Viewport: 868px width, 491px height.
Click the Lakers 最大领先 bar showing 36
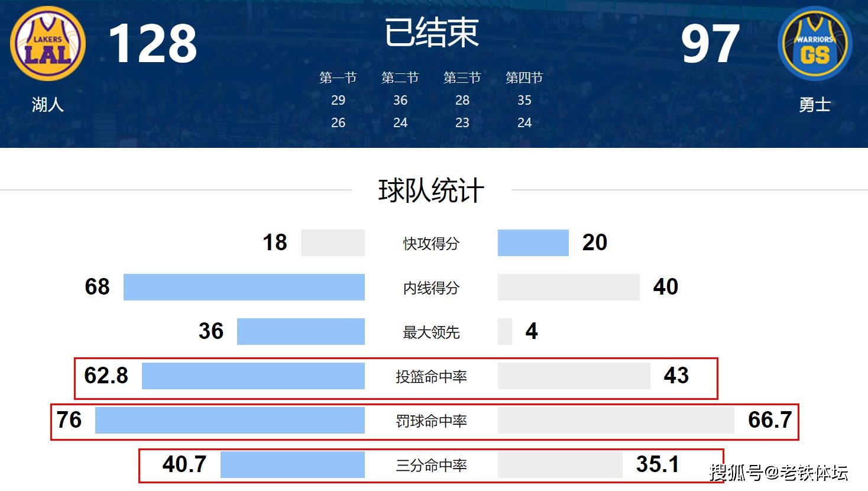(x=301, y=331)
